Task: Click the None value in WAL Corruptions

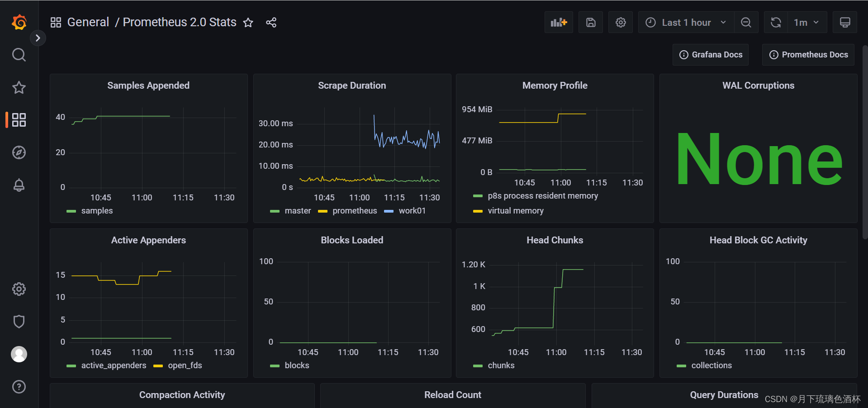Action: (x=759, y=159)
